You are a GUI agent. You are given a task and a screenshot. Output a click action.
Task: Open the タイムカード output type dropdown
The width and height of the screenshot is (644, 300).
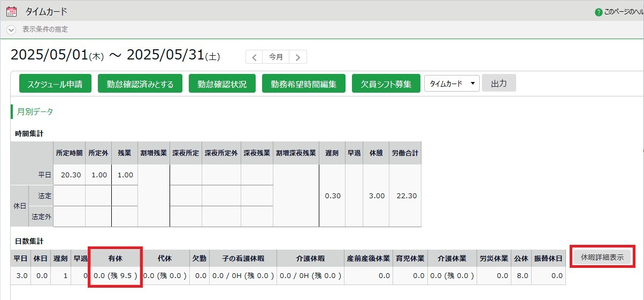click(x=451, y=84)
